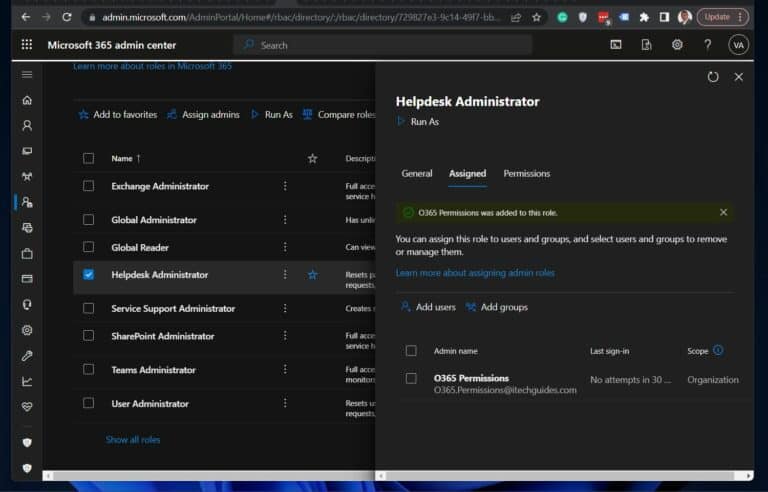
Task: Open Health heart icon in sidebar
Action: point(27,407)
